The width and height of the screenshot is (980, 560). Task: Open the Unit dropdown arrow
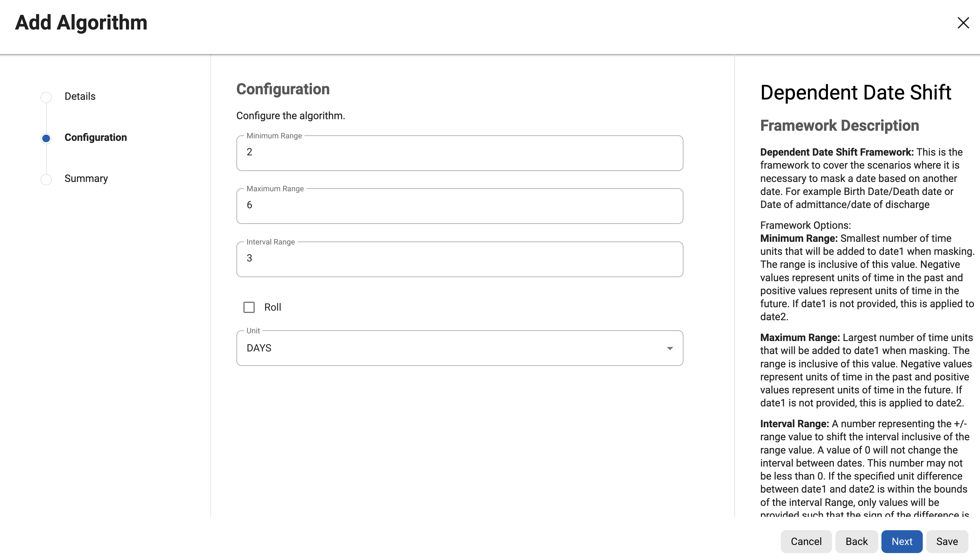coord(670,349)
